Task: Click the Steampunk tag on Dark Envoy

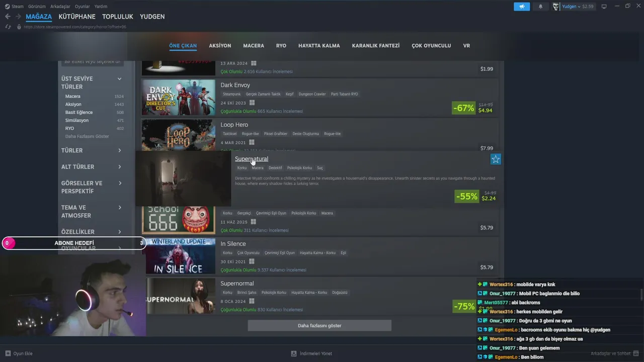Action: click(232, 94)
